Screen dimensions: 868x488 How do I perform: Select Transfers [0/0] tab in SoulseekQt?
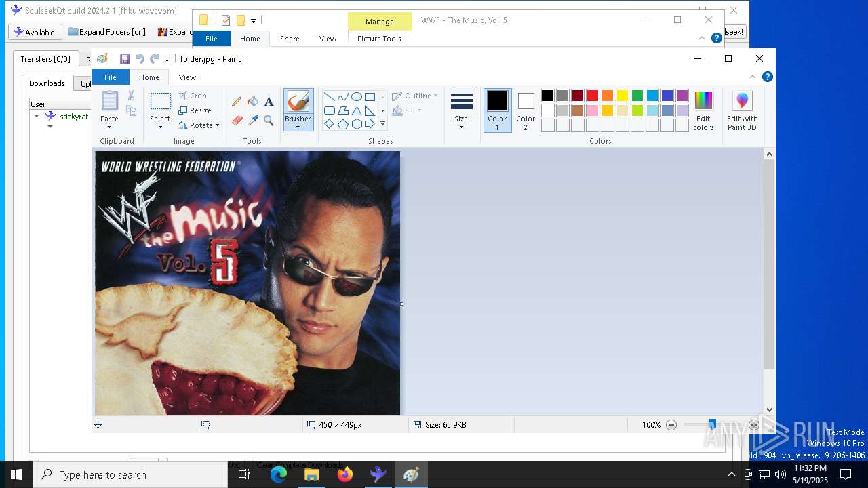point(45,59)
